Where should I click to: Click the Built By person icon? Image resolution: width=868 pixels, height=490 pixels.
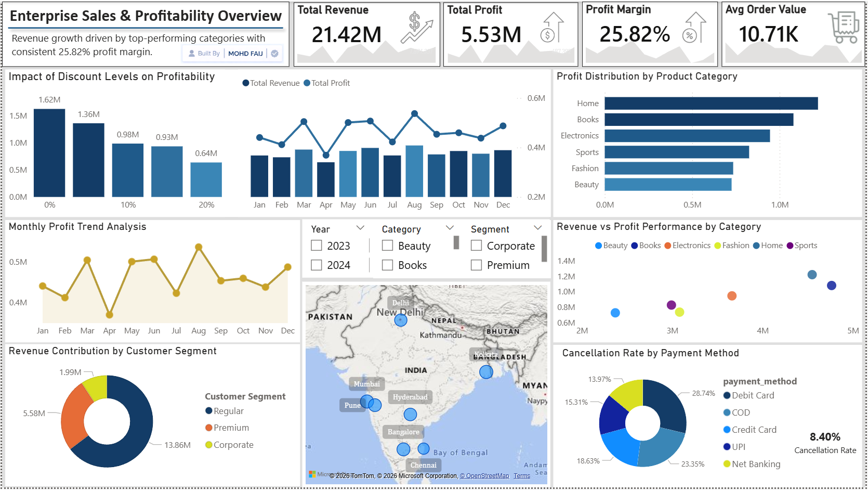click(192, 54)
